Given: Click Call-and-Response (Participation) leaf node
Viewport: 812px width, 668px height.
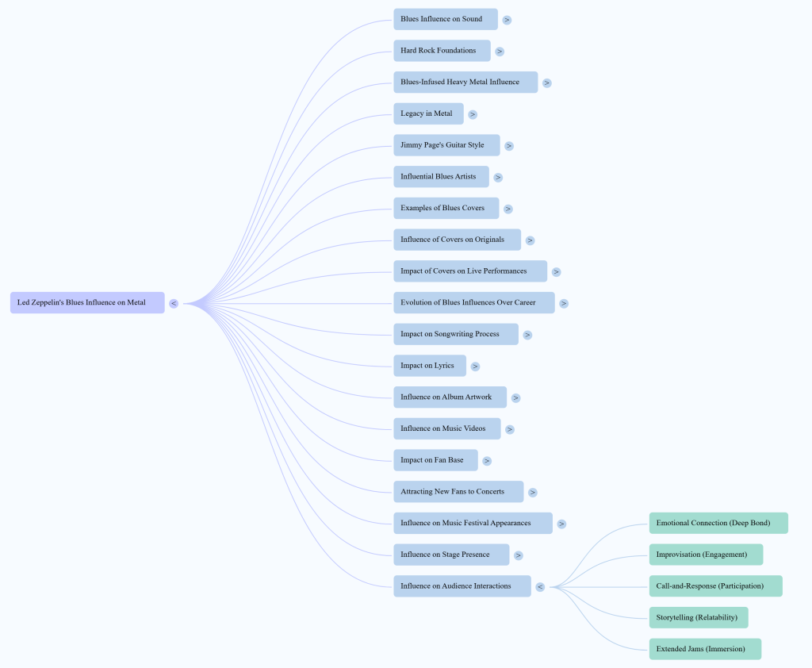Looking at the screenshot, I should [716, 586].
